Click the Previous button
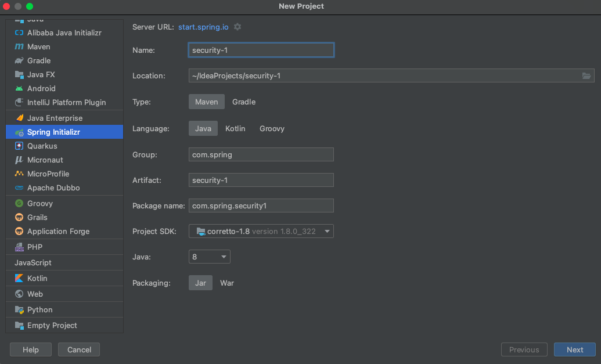The image size is (601, 364). click(x=524, y=349)
